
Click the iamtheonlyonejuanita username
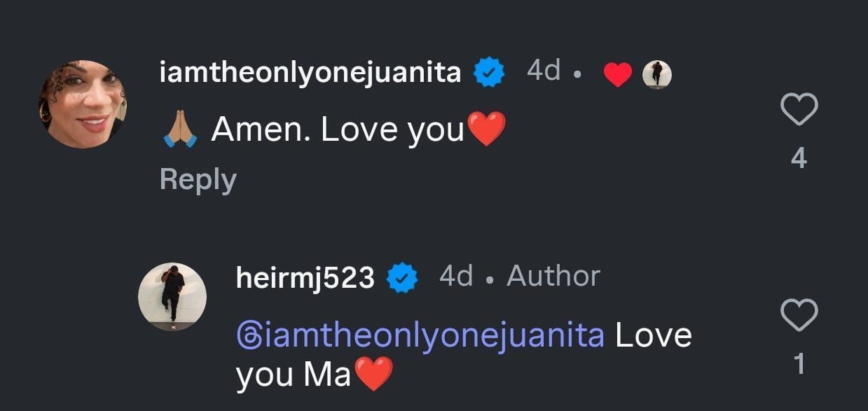[x=310, y=73]
